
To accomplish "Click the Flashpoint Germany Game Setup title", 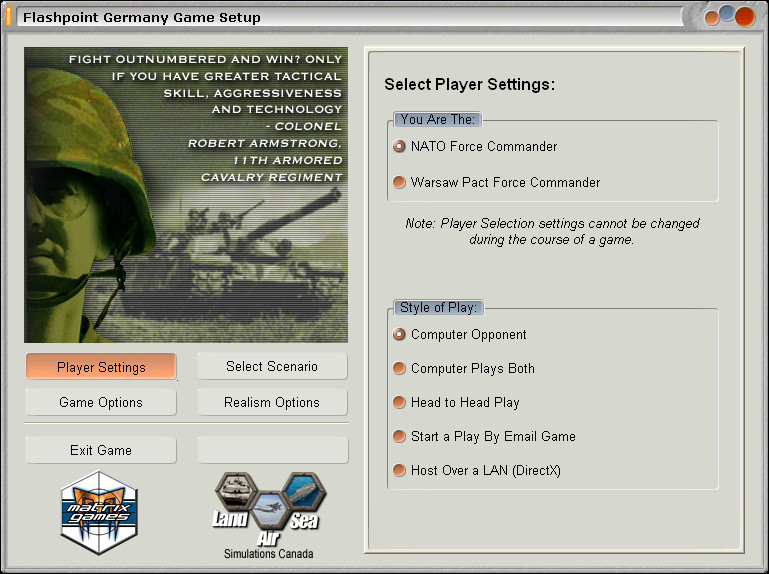I will [142, 17].
